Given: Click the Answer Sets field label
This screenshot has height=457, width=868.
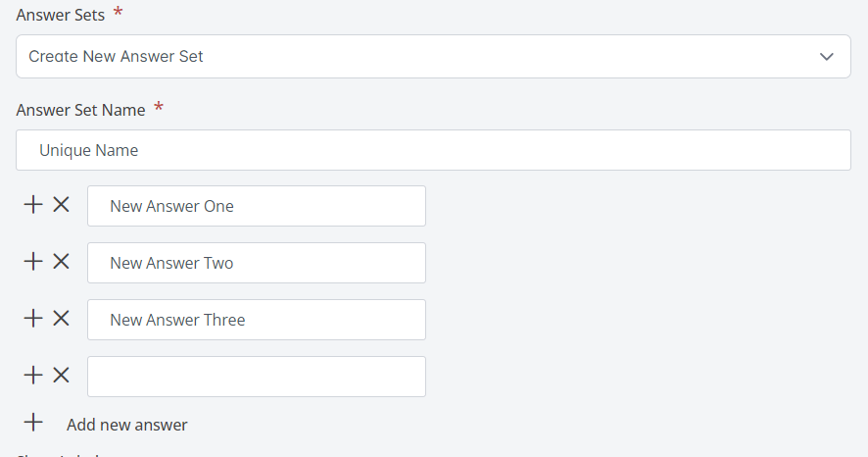Looking at the screenshot, I should pos(61,14).
